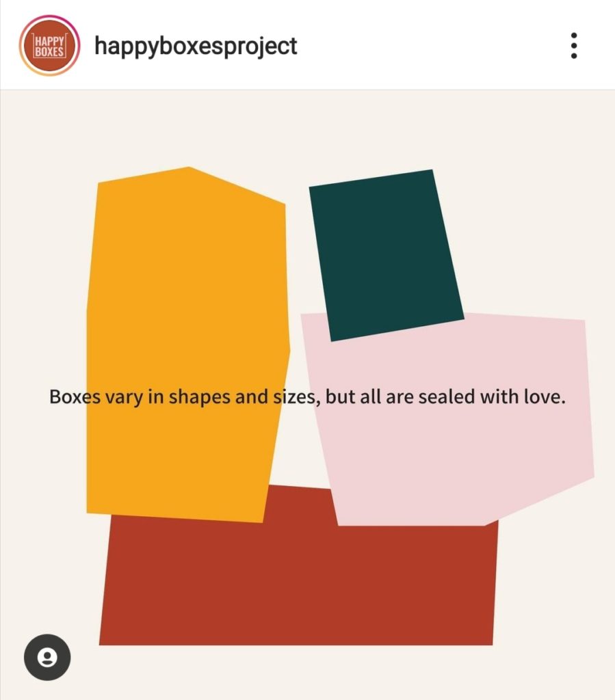Click the slanted right edge of pink box
615x700 pixels.
point(540,501)
